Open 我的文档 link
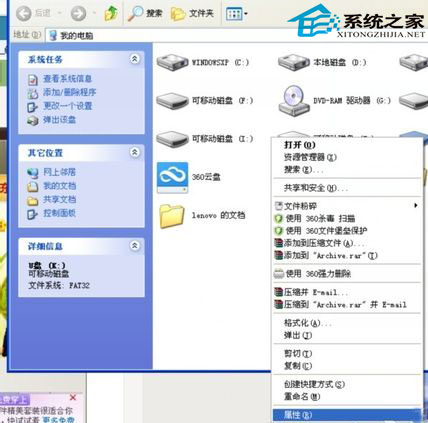 pyautogui.click(x=59, y=186)
